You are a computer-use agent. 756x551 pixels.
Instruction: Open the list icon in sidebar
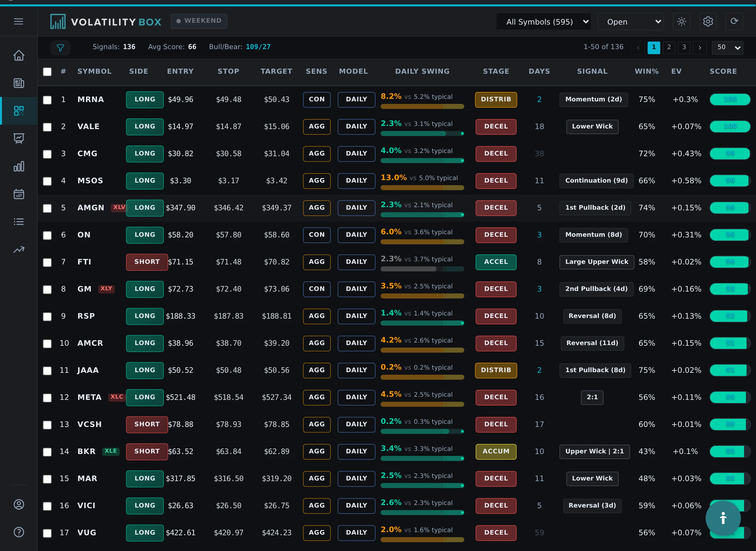tap(19, 221)
